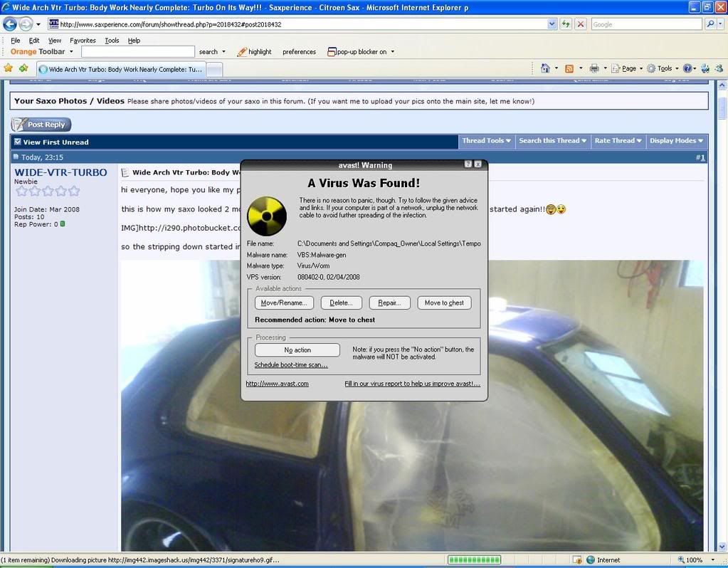The height and width of the screenshot is (568, 728).
Task: Open the Favorites menu
Action: (83, 41)
